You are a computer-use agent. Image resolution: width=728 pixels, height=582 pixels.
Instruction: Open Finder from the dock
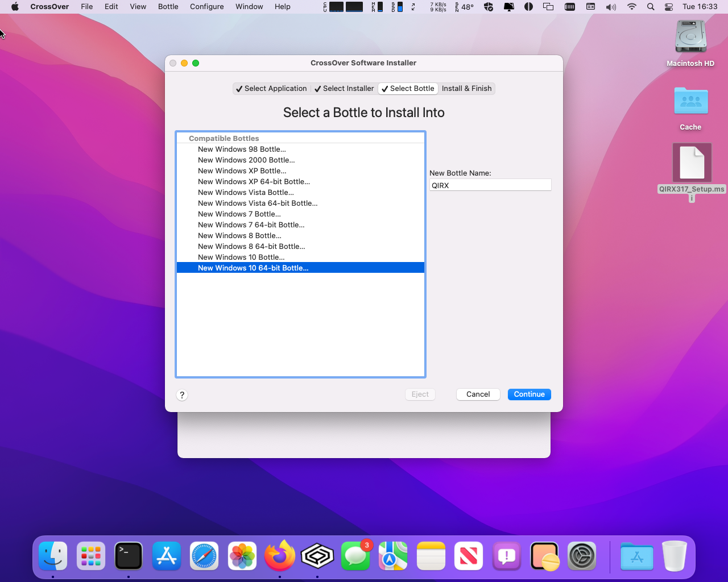coord(53,555)
